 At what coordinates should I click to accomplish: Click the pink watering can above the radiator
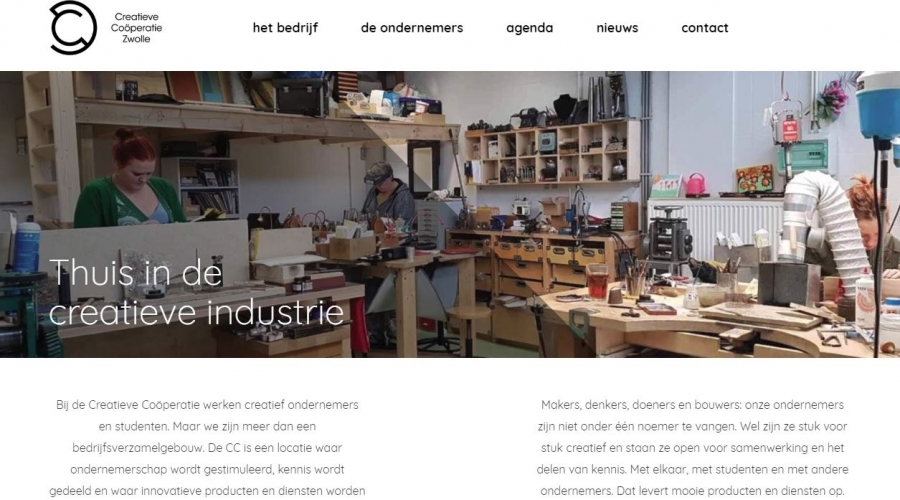click(x=695, y=185)
